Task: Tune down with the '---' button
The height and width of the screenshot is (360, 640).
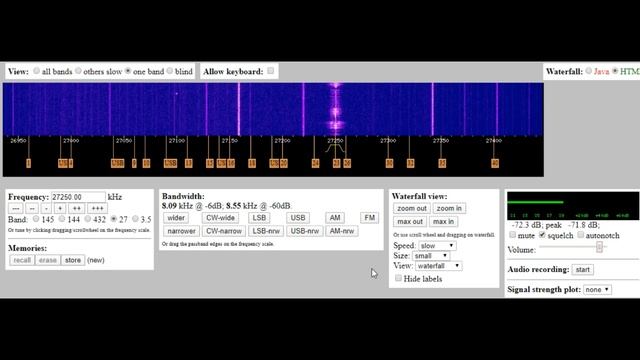Action: point(16,209)
